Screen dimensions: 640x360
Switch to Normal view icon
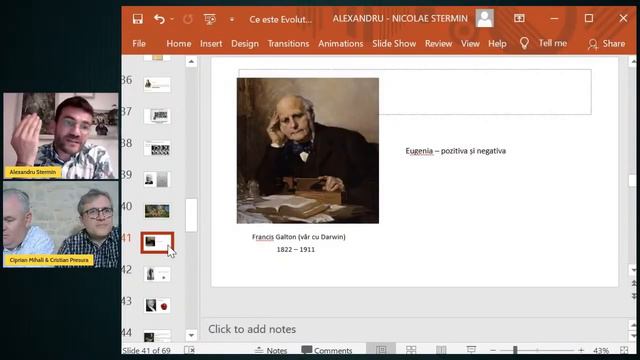(381, 350)
